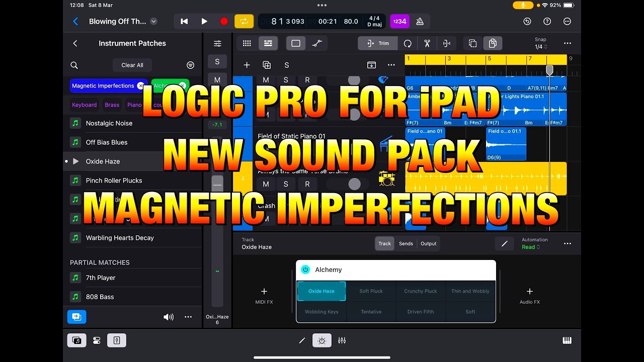Open channel strip settings sliders icon
The height and width of the screenshot is (362, 644).
pyautogui.click(x=217, y=44)
